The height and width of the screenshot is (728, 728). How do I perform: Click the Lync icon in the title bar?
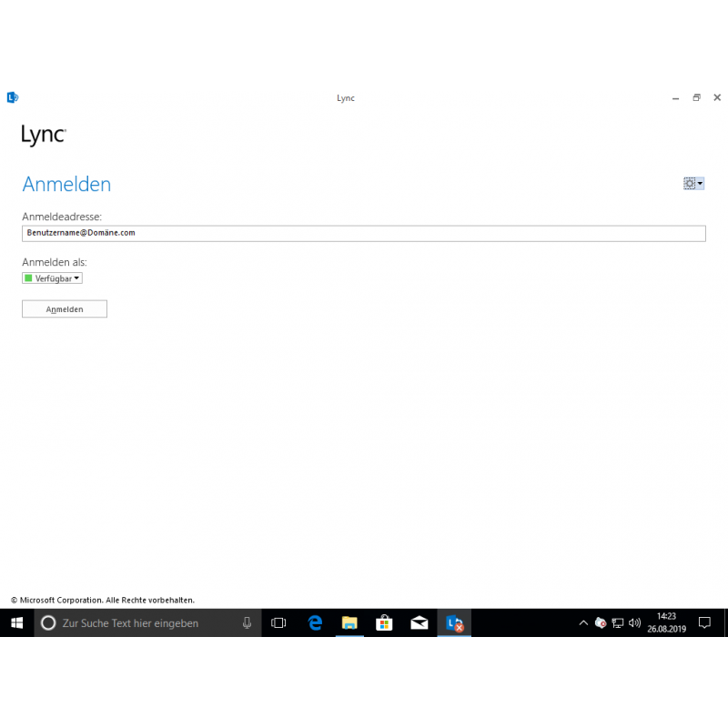(x=13, y=97)
